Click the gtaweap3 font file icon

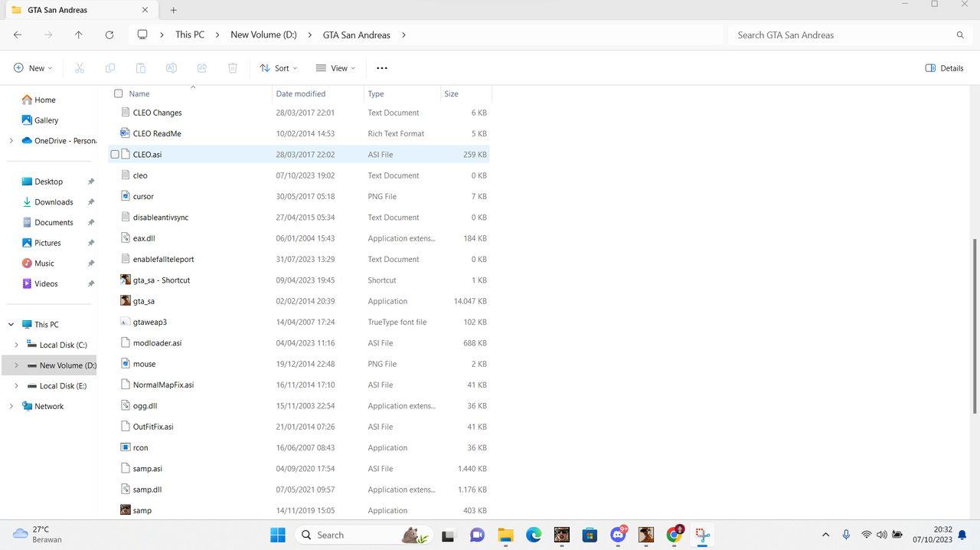coord(126,322)
